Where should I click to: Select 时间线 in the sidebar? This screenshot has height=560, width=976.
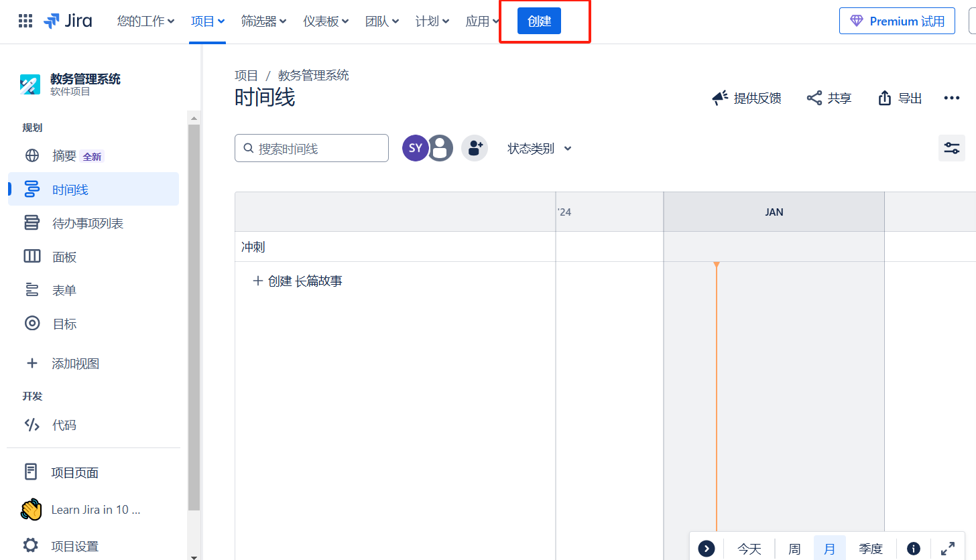[x=94, y=190]
